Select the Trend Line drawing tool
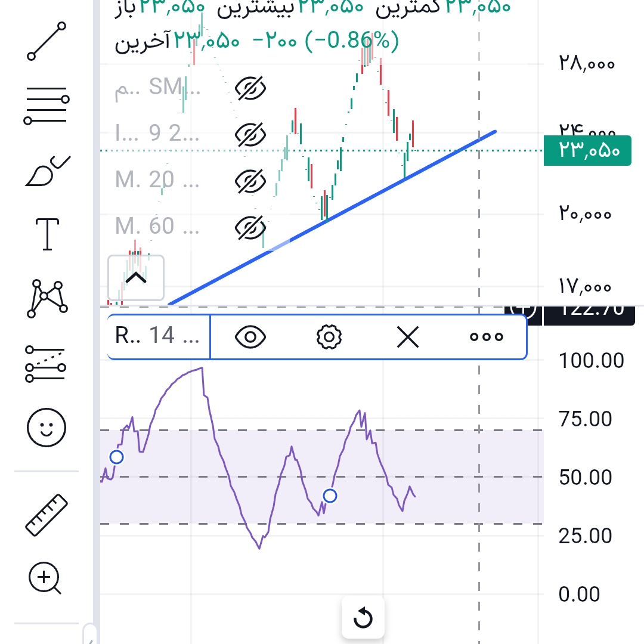644x644 pixels. [47, 41]
